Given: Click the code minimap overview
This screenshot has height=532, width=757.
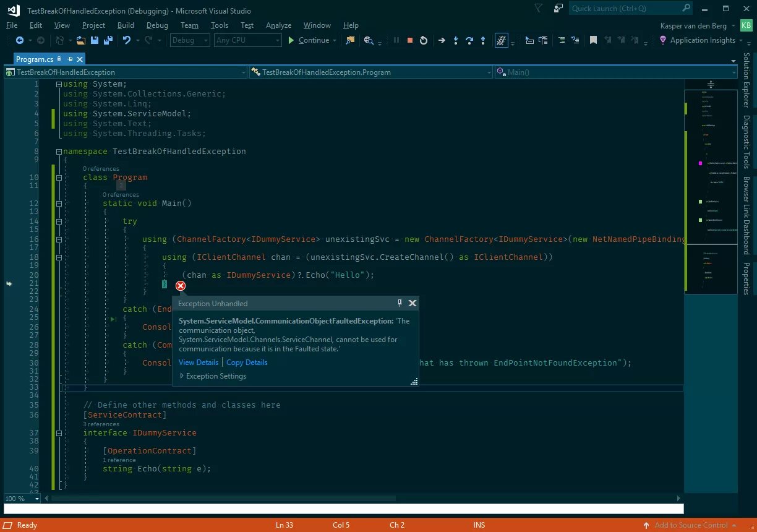Looking at the screenshot, I should pos(711,193).
